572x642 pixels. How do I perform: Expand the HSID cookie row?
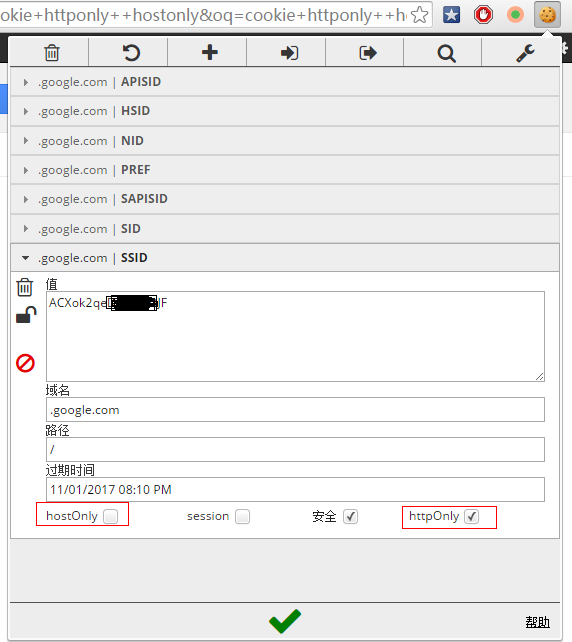285,111
